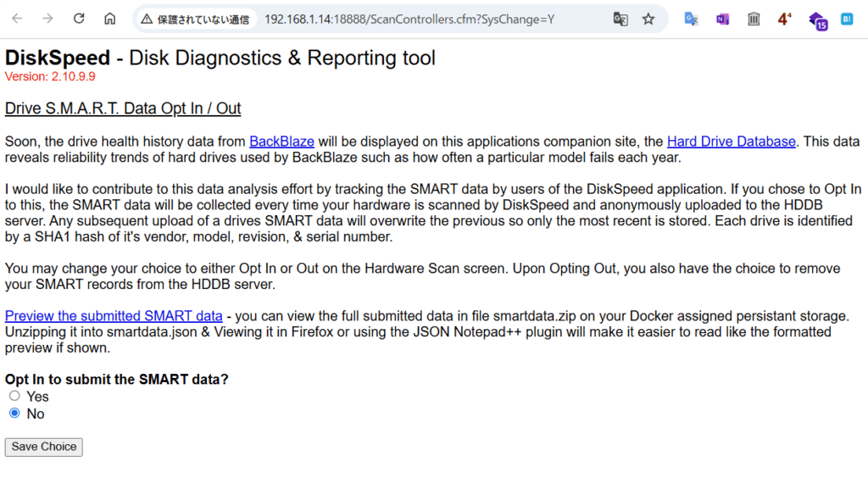Click the Version: 2.10.9.9 text
The width and height of the screenshot is (868, 478).
coord(50,76)
